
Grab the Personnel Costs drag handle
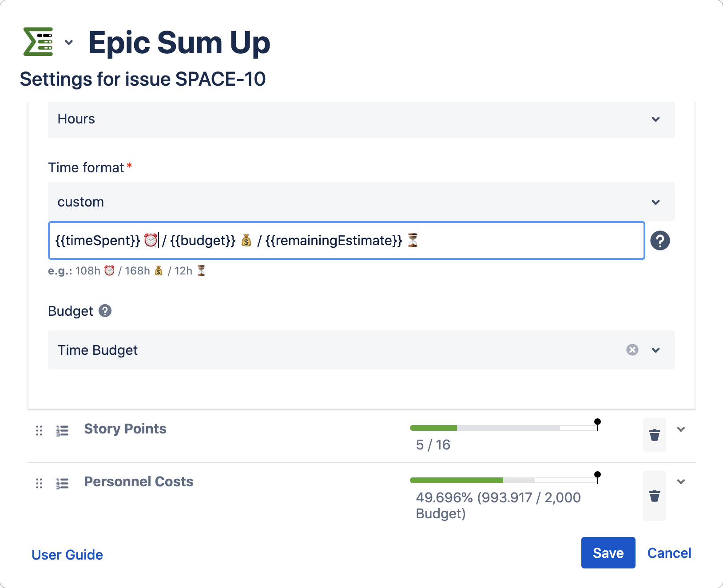point(39,483)
